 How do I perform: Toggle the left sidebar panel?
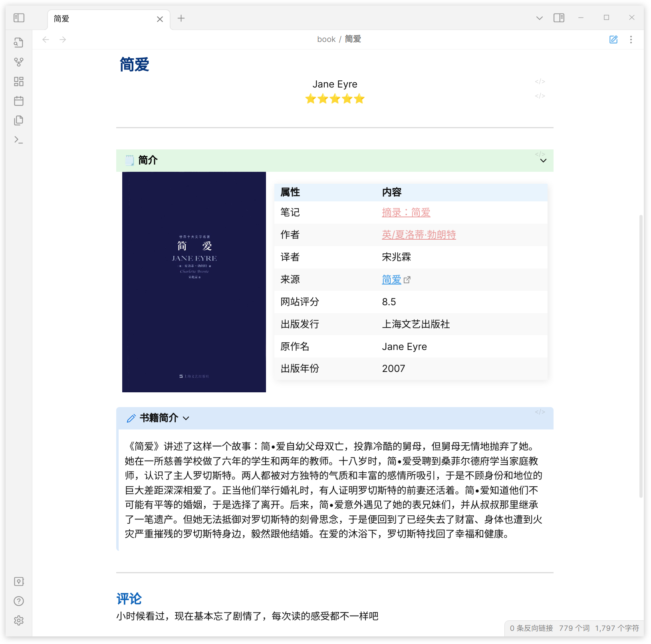pyautogui.click(x=19, y=18)
